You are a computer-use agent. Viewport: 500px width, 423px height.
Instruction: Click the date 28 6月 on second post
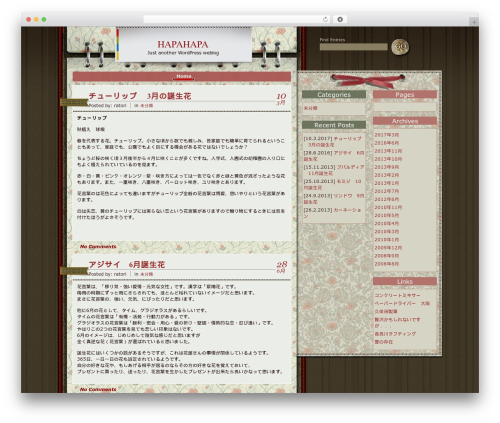(281, 267)
